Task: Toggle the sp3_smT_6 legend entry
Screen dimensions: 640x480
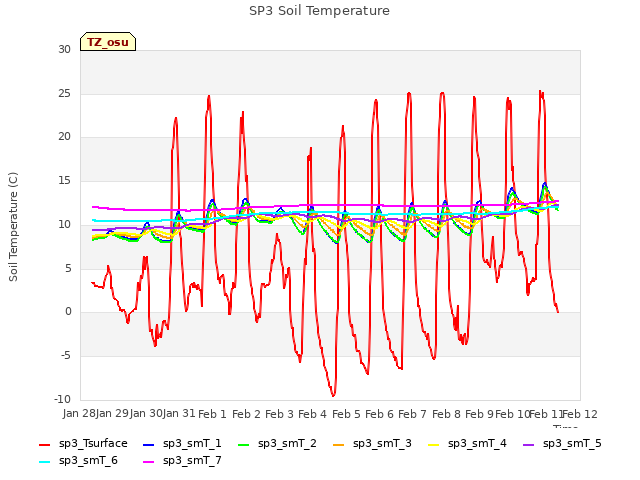Action: pyautogui.click(x=78, y=461)
